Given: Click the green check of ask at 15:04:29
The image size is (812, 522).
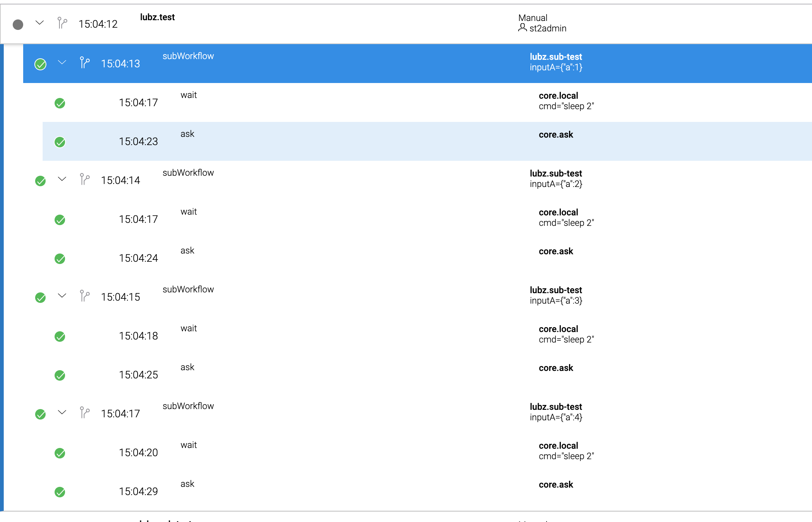Looking at the screenshot, I should [x=60, y=492].
